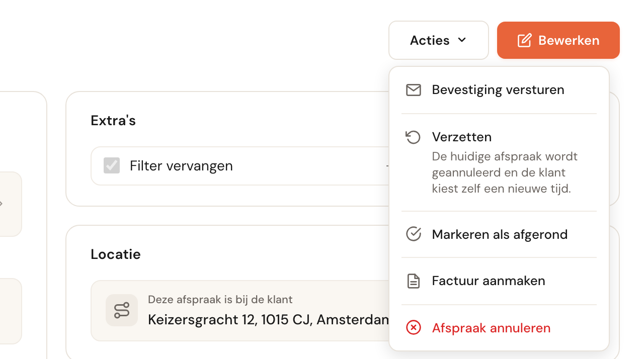Click the Bewerken button
The width and height of the screenshot is (644, 359).
pos(558,40)
